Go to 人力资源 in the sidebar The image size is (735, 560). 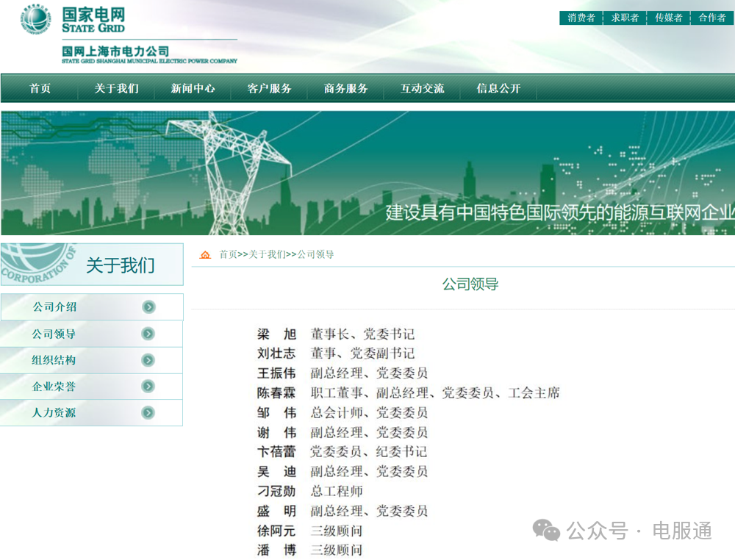tap(91, 413)
